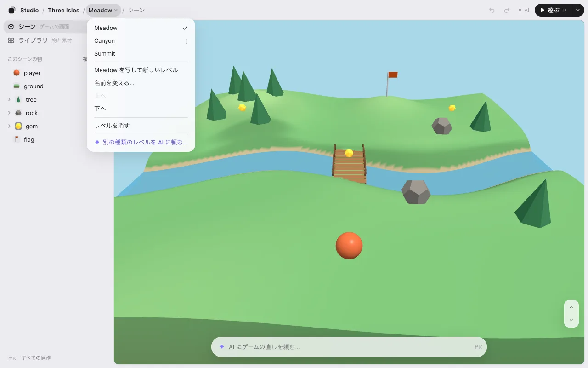Click the red flag on the hill
Screen dimensions: 588x368
pyautogui.click(x=393, y=75)
